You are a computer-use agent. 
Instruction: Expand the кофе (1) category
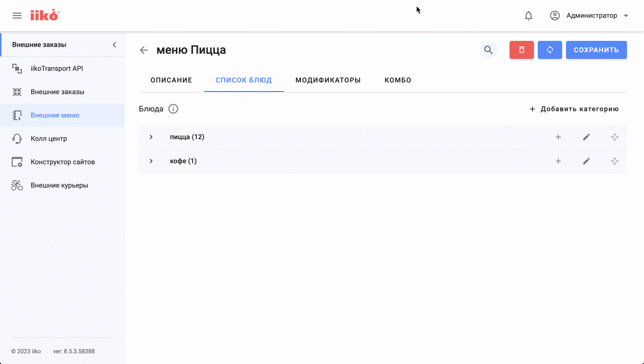point(151,161)
